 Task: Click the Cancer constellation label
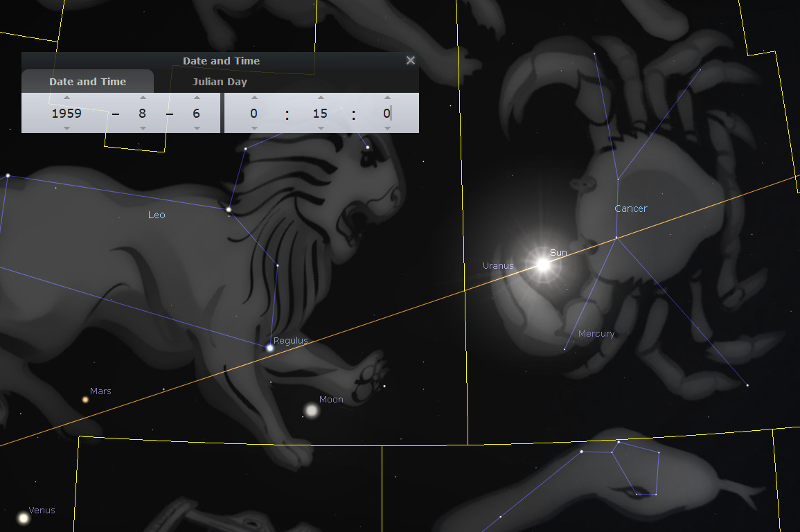[630, 208]
